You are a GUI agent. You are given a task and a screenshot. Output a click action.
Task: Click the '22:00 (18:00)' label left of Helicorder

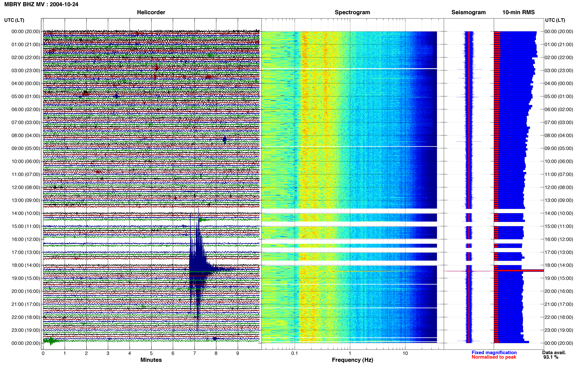pos(26,317)
